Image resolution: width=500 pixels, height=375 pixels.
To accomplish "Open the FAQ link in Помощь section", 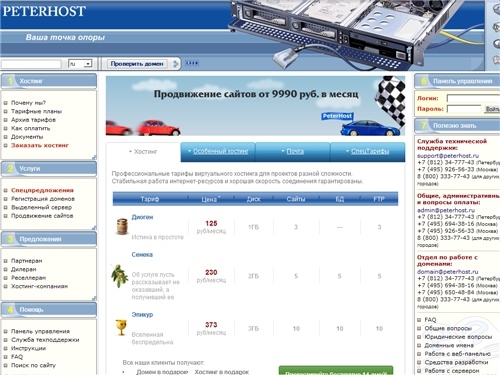I will click(x=17, y=357).
